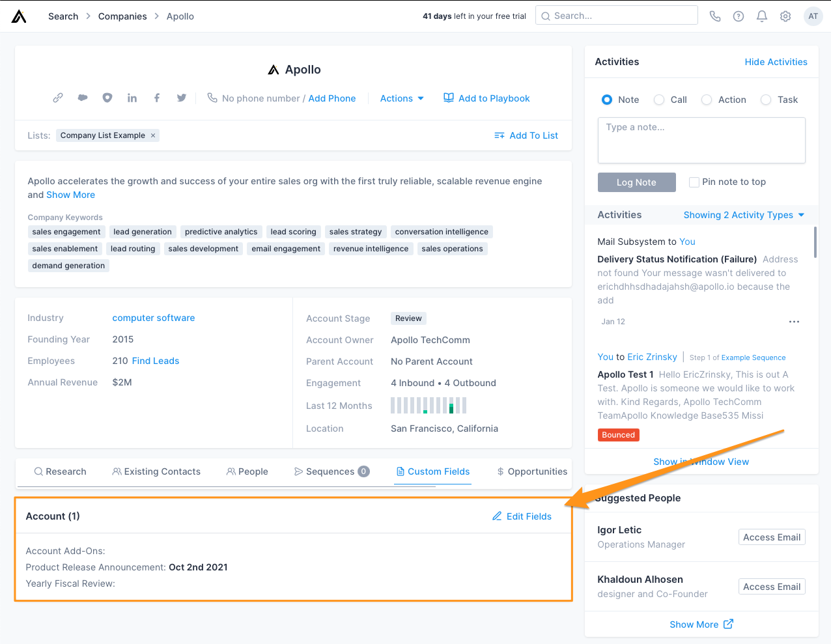
Task: Click the handset icon beside No phone number
Action: [x=212, y=98]
